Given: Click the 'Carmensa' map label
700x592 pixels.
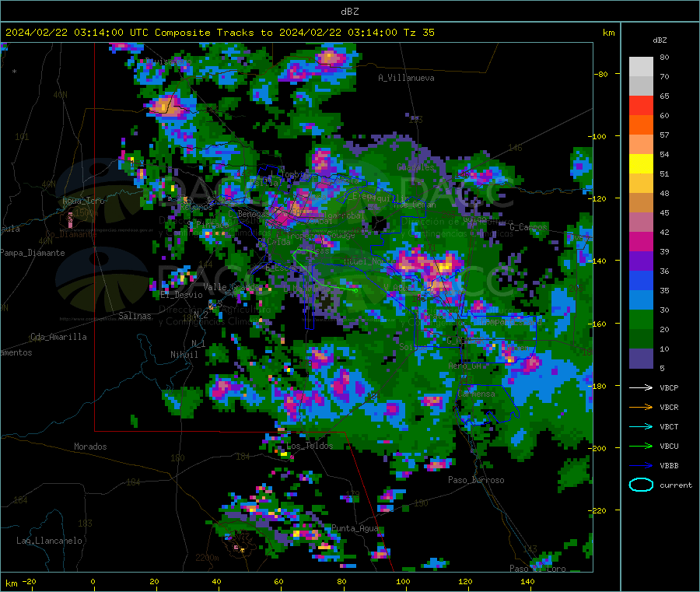Looking at the screenshot, I should [476, 394].
